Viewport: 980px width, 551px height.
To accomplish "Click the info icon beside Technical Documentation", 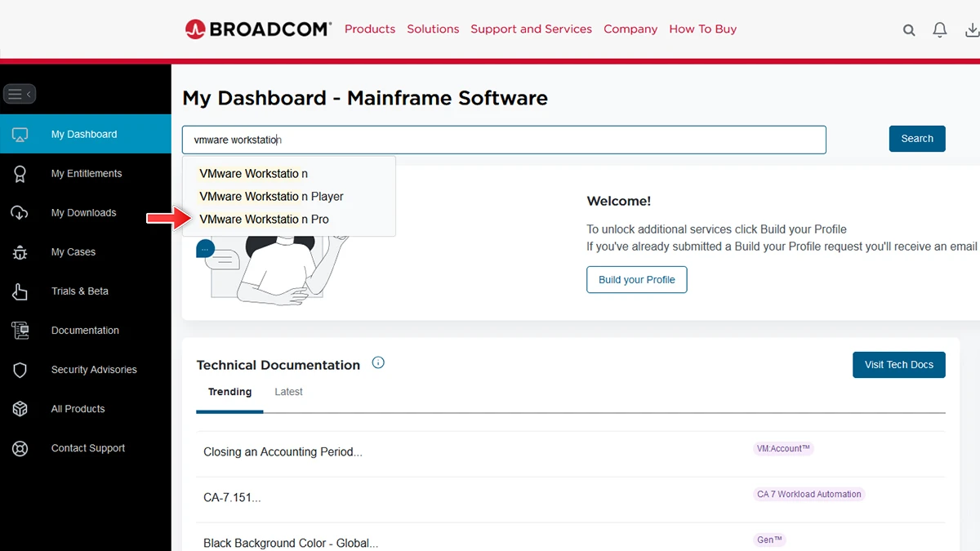I will (378, 363).
